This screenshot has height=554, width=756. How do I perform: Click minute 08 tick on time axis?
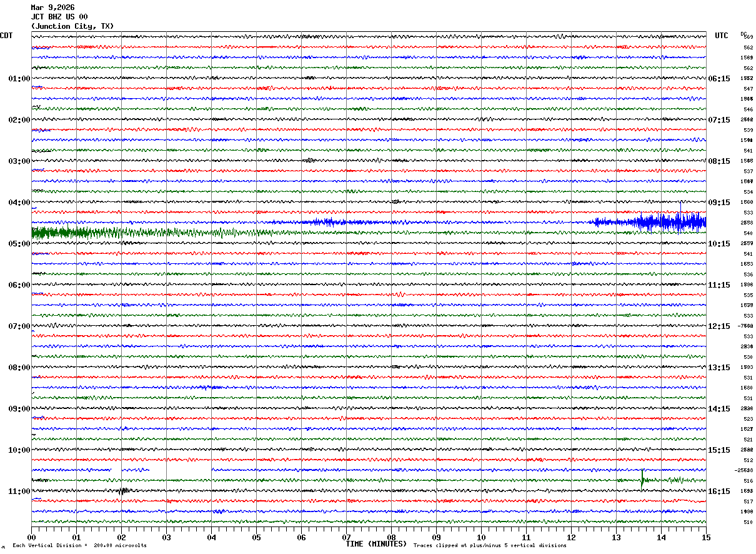tap(391, 537)
